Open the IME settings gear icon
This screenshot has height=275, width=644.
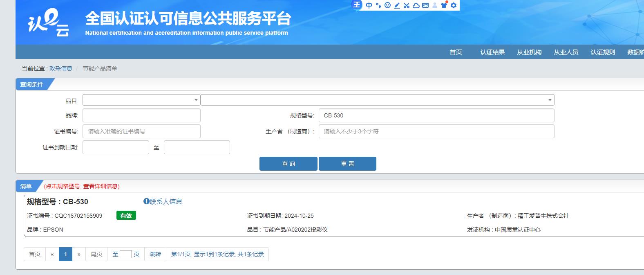tap(454, 5)
